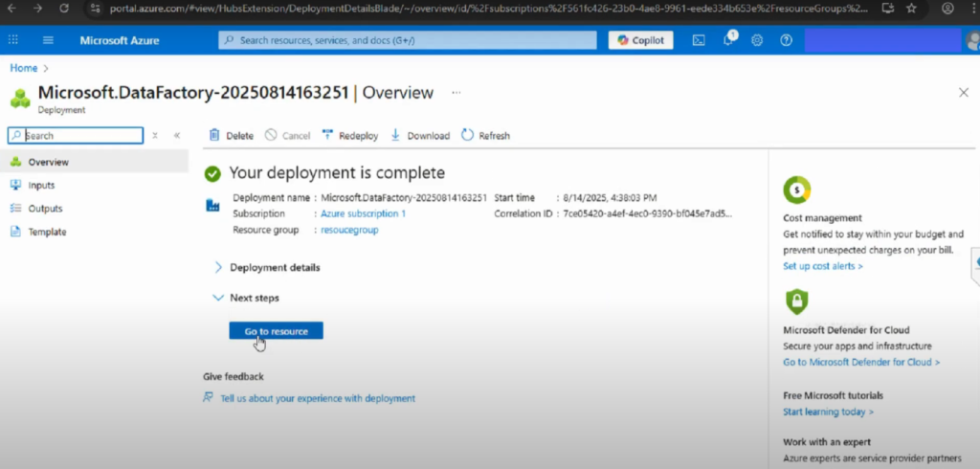This screenshot has height=469, width=980.
Task: Click the Microsoft Defender shield icon
Action: pyautogui.click(x=796, y=302)
